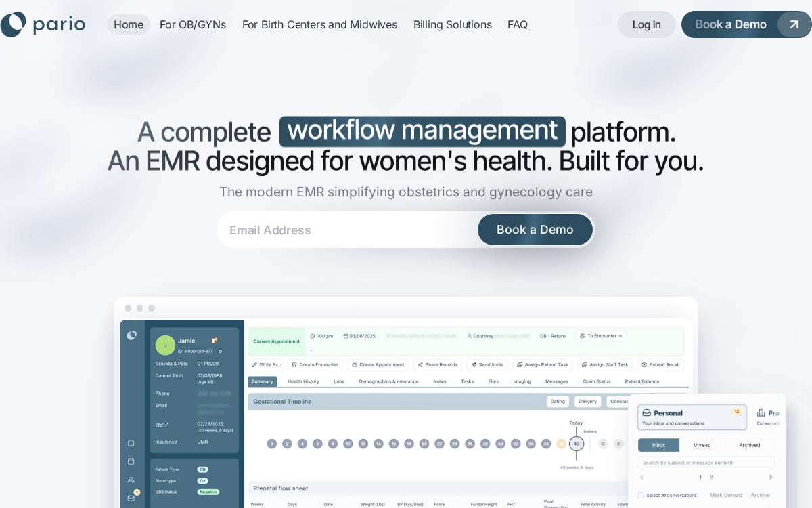Click the orange note icon beside Jamie

pos(215,341)
